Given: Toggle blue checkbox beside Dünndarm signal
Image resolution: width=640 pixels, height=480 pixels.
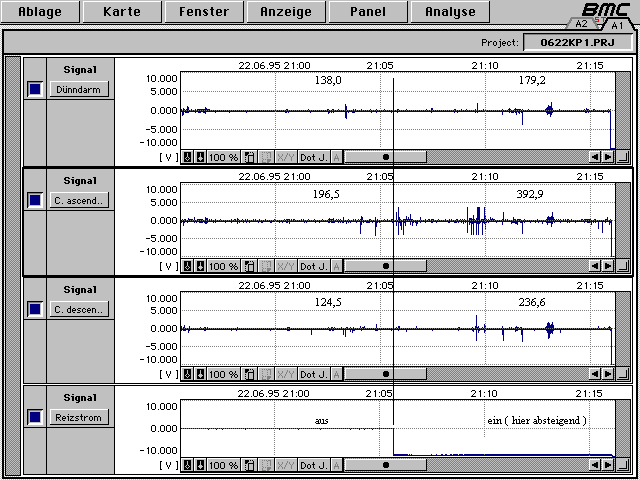Looking at the screenshot, I should tap(34, 89).
